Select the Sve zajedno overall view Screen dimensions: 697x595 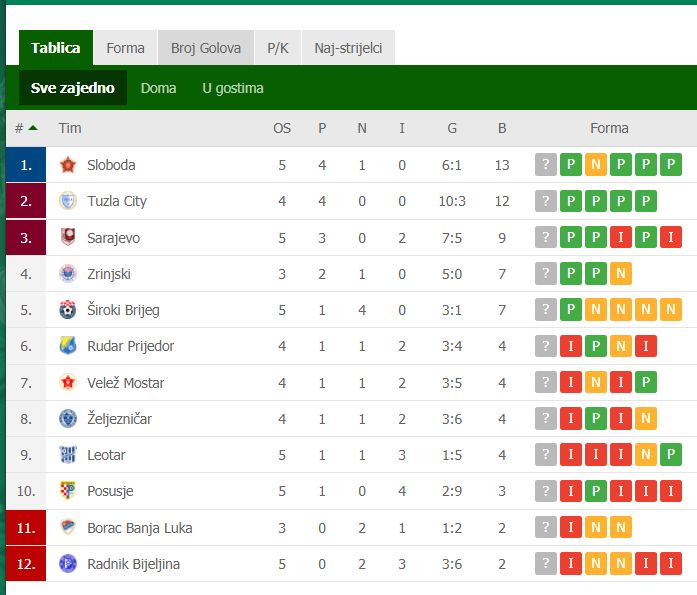[x=73, y=88]
